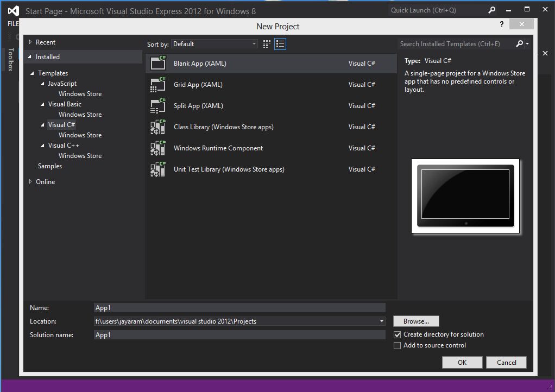Viewport: 555px width, 392px height.
Task: Select the Windows Runtime Component icon
Action: (158, 148)
